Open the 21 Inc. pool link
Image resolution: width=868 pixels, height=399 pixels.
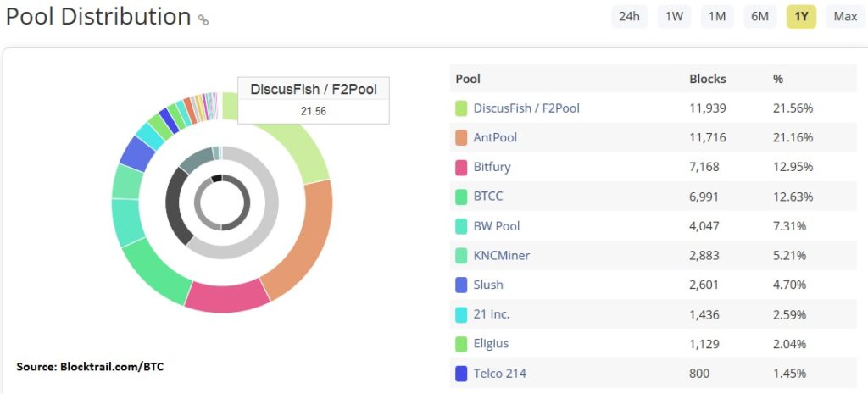pyautogui.click(x=492, y=314)
